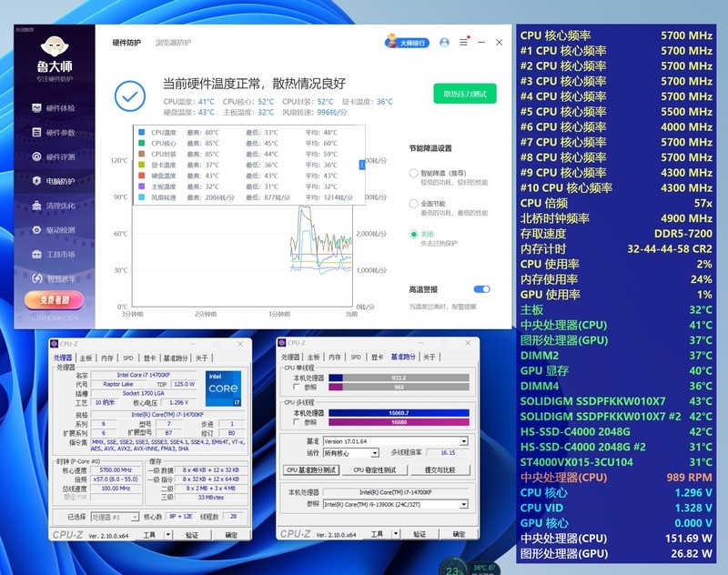Image resolution: width=728 pixels, height=575 pixels.
Task: Click 验证 in left CPU-Z window
Action: [x=192, y=535]
